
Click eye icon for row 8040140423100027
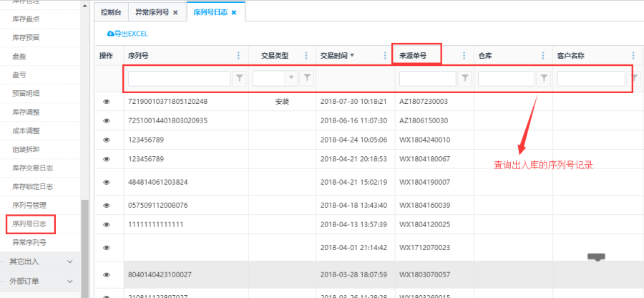point(107,274)
